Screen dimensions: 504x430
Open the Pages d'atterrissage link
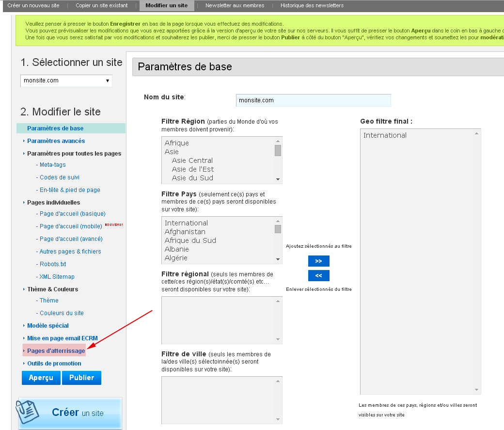coord(56,351)
